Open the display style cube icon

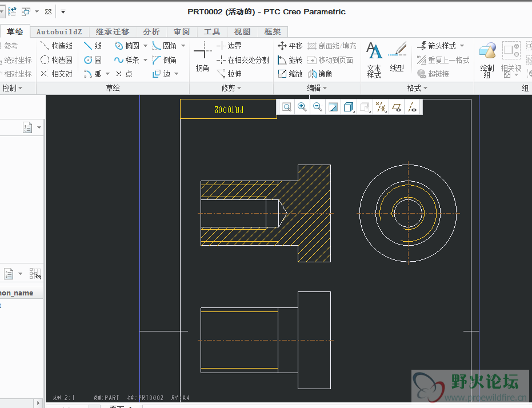click(349, 107)
